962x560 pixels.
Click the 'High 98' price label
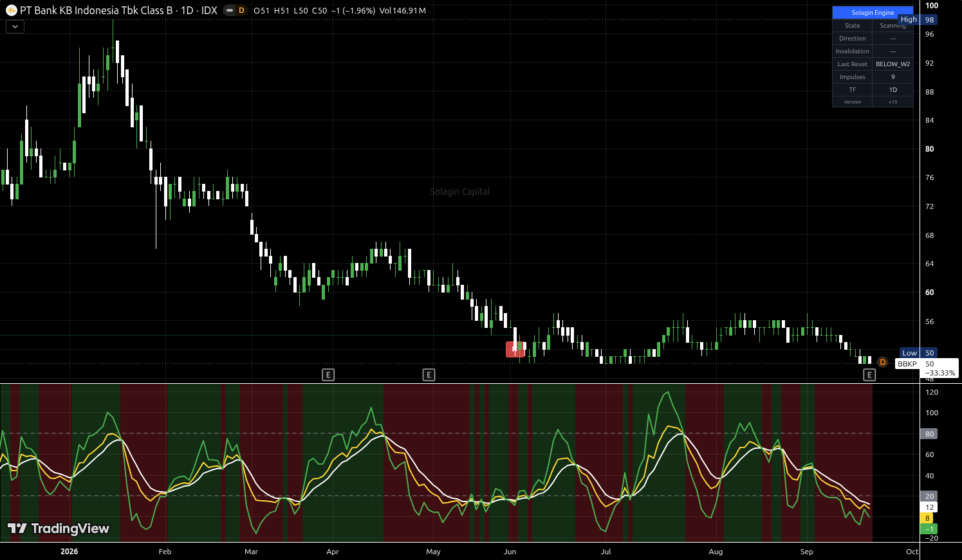(x=918, y=19)
